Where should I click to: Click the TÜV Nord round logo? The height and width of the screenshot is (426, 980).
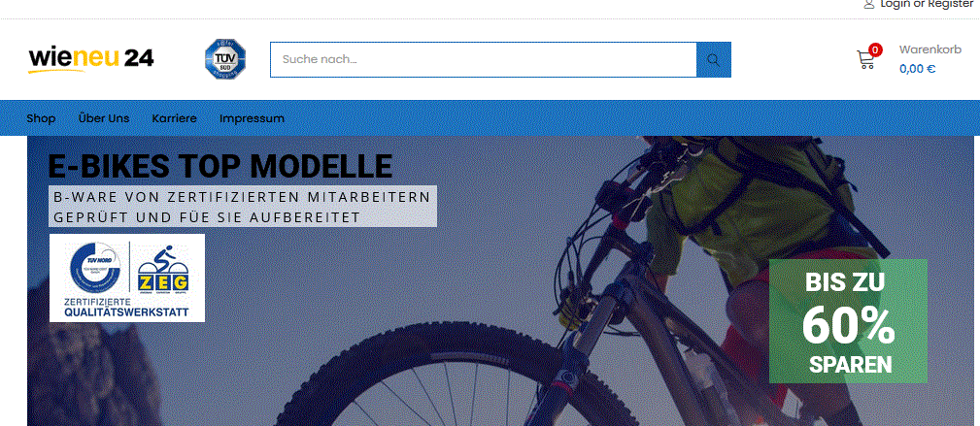pos(95,268)
